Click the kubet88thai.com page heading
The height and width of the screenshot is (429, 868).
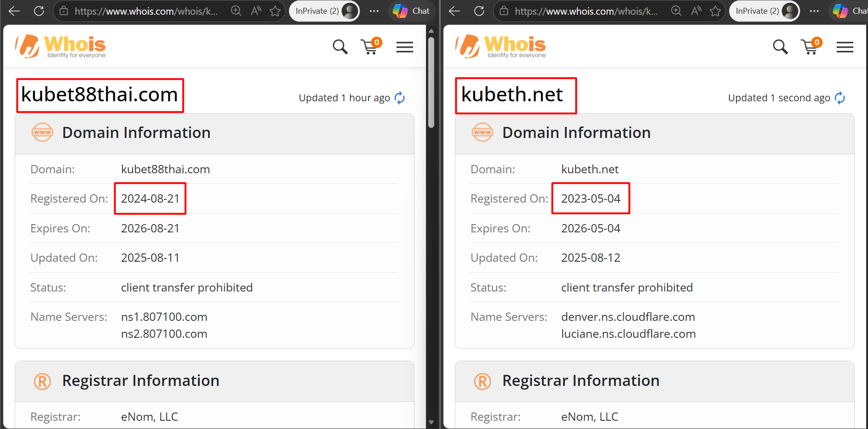pyautogui.click(x=100, y=95)
